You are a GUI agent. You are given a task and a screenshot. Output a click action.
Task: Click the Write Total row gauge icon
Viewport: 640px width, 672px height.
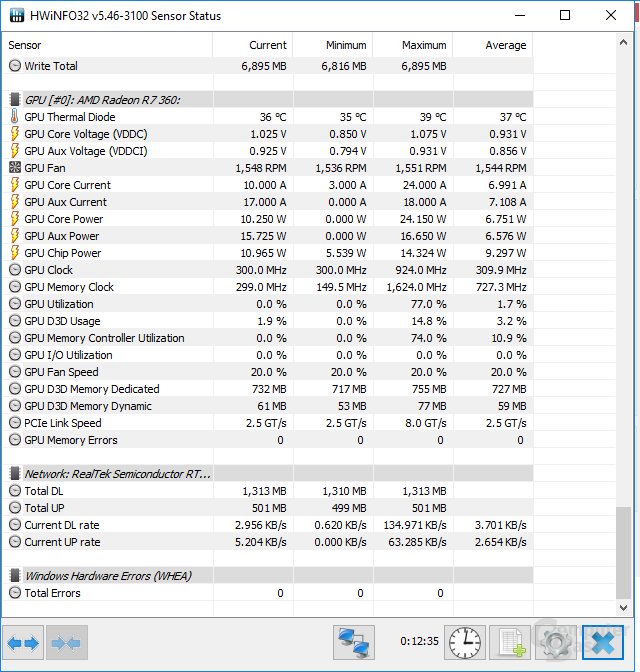[x=15, y=66]
